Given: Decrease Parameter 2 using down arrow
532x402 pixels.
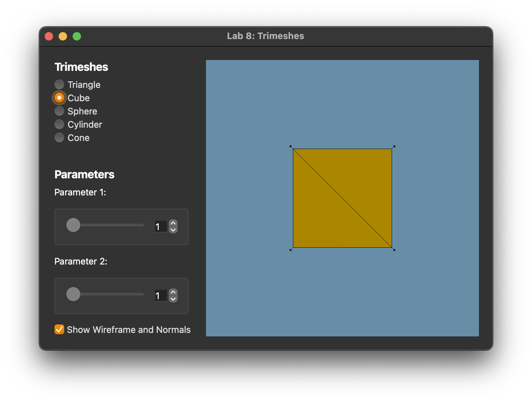Looking at the screenshot, I should [173, 299].
